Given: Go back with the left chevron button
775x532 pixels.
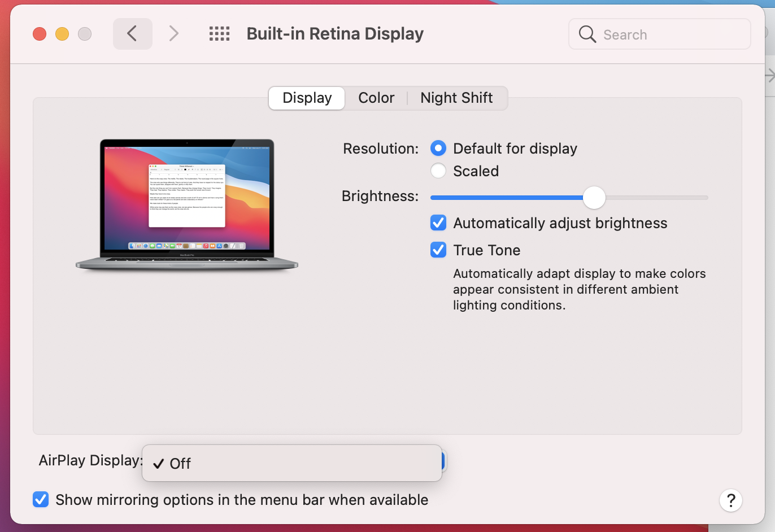Looking at the screenshot, I should click(x=132, y=34).
